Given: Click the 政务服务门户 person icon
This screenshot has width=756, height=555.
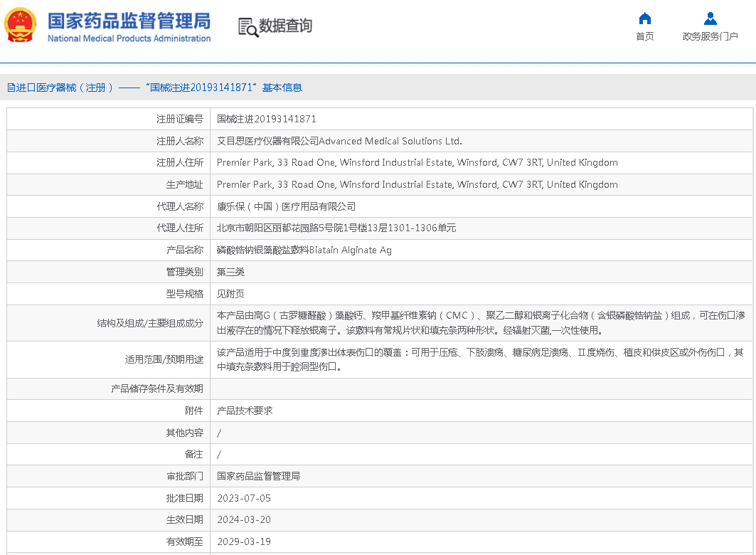Looking at the screenshot, I should click(x=710, y=18).
